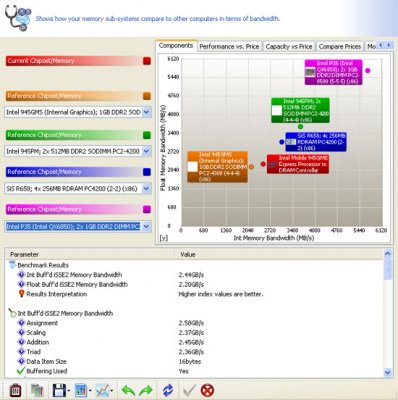The image size is (398, 400).
Task: Click the line graph icon in toolbar
Action: tap(103, 390)
